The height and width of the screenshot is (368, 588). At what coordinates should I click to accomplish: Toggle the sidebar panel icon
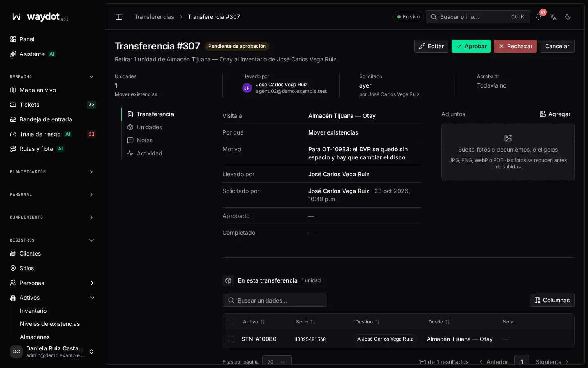119,17
